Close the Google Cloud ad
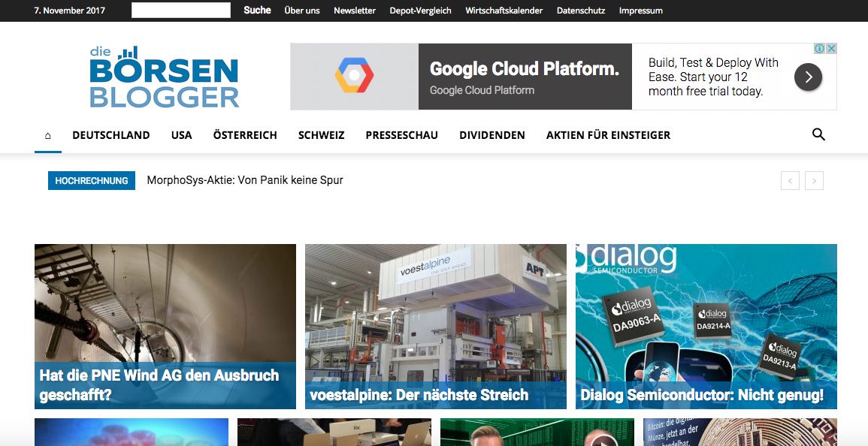 [x=831, y=49]
